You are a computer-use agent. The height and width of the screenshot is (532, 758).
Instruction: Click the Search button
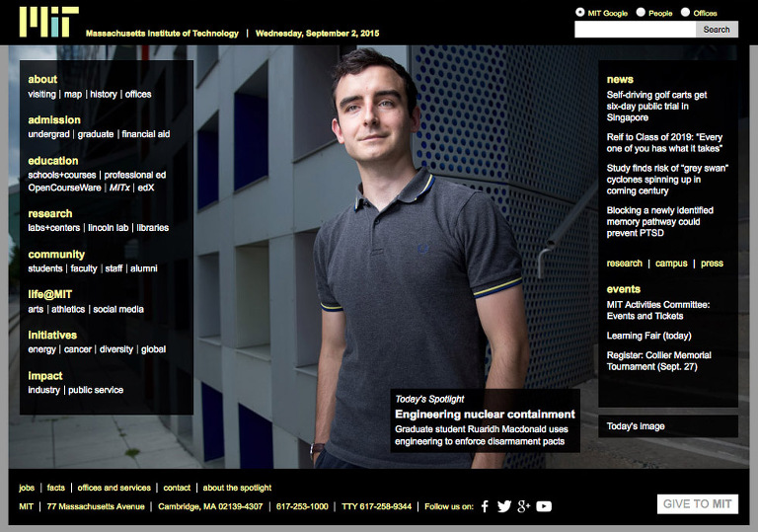(x=717, y=30)
